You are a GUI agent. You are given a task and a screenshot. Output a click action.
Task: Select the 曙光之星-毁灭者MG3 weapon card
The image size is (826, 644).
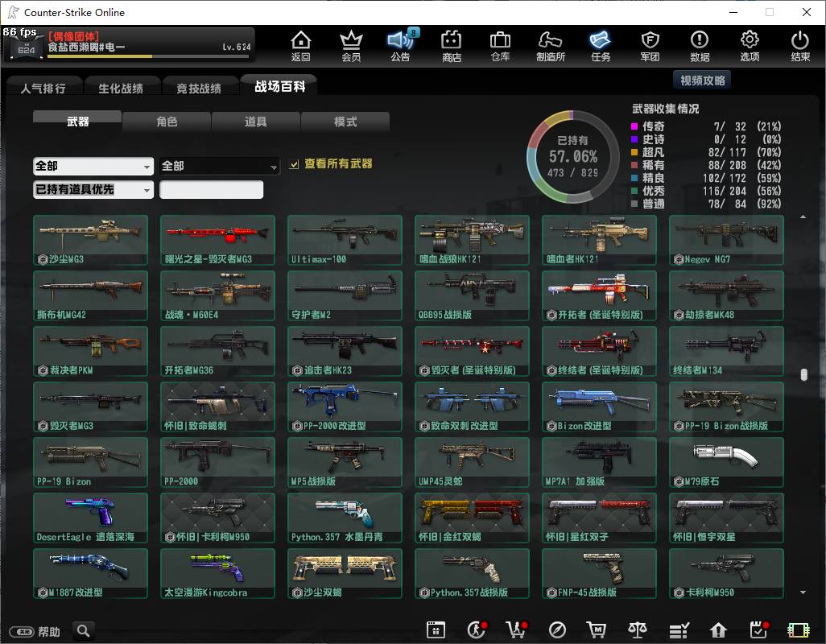click(x=217, y=240)
